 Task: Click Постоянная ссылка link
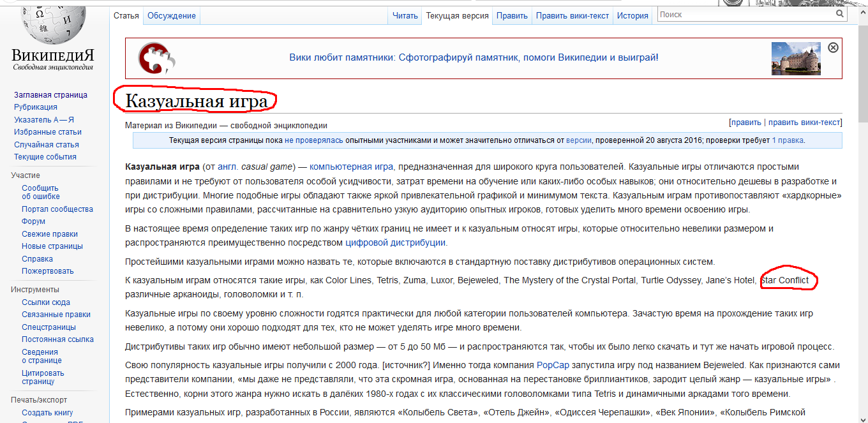pyautogui.click(x=57, y=339)
